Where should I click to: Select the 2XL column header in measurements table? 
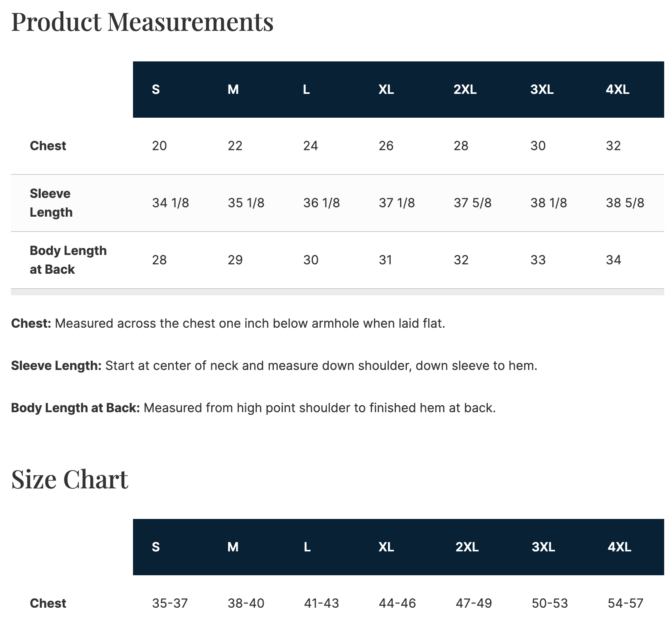pyautogui.click(x=465, y=90)
